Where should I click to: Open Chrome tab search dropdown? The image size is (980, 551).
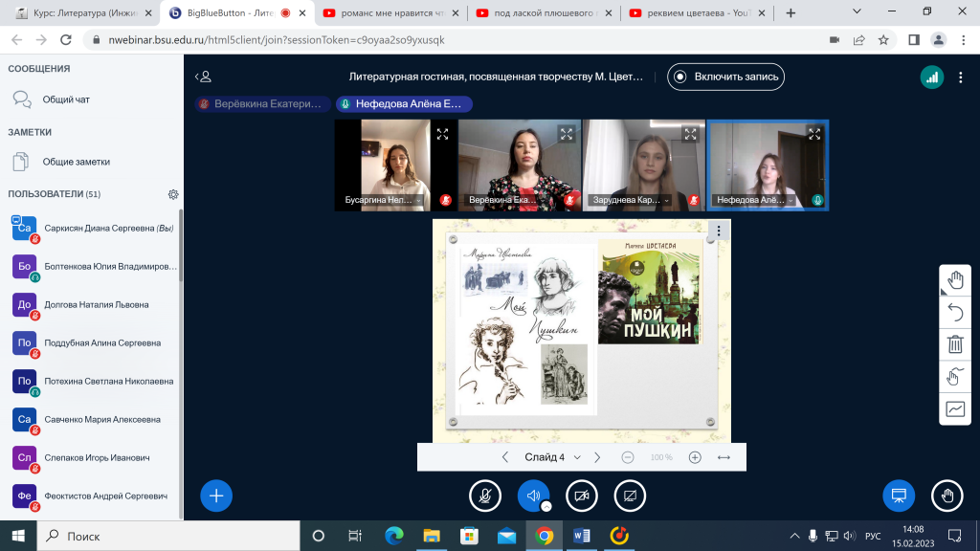[x=857, y=11]
